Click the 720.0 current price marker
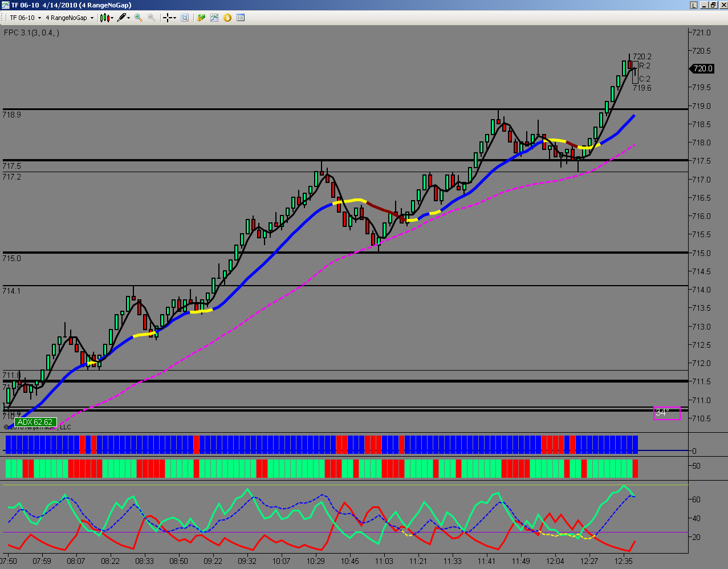Viewport: 728px width, 569px height. (702, 68)
